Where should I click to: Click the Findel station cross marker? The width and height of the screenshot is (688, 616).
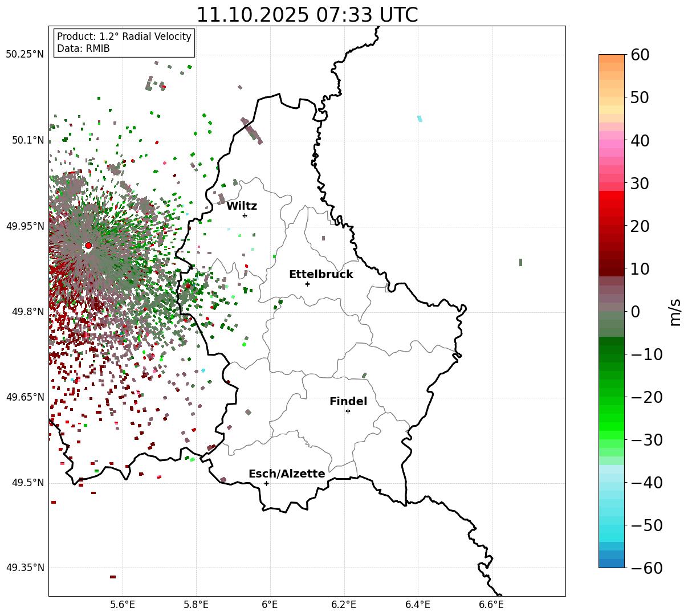(x=348, y=411)
